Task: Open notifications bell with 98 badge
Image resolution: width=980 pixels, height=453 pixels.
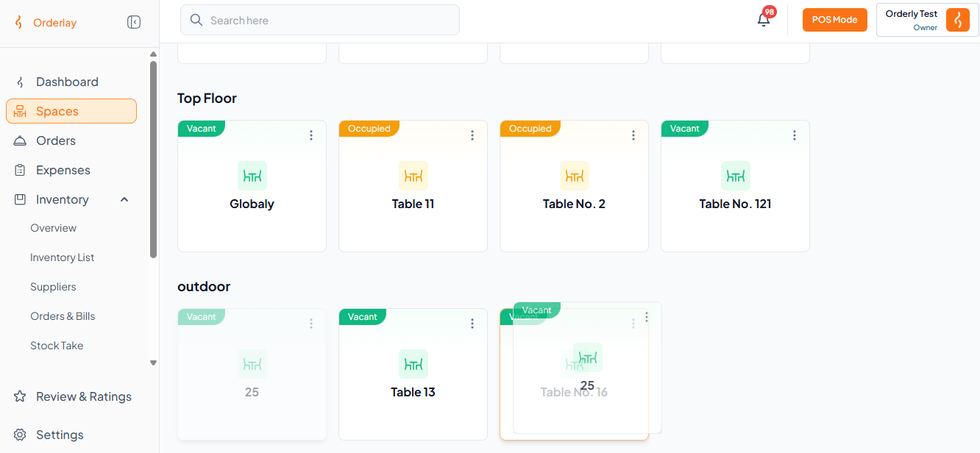Action: pos(764,20)
